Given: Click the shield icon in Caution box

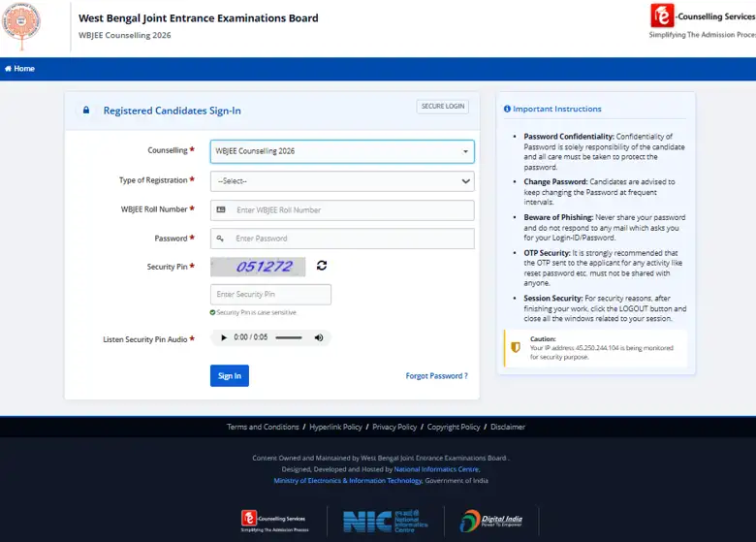Looking at the screenshot, I should click(x=516, y=347).
